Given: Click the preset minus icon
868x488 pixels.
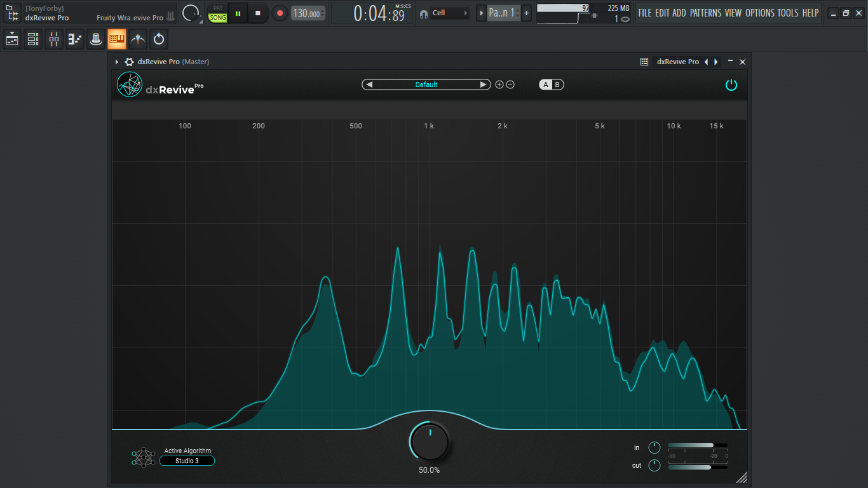Looking at the screenshot, I should click(510, 85).
